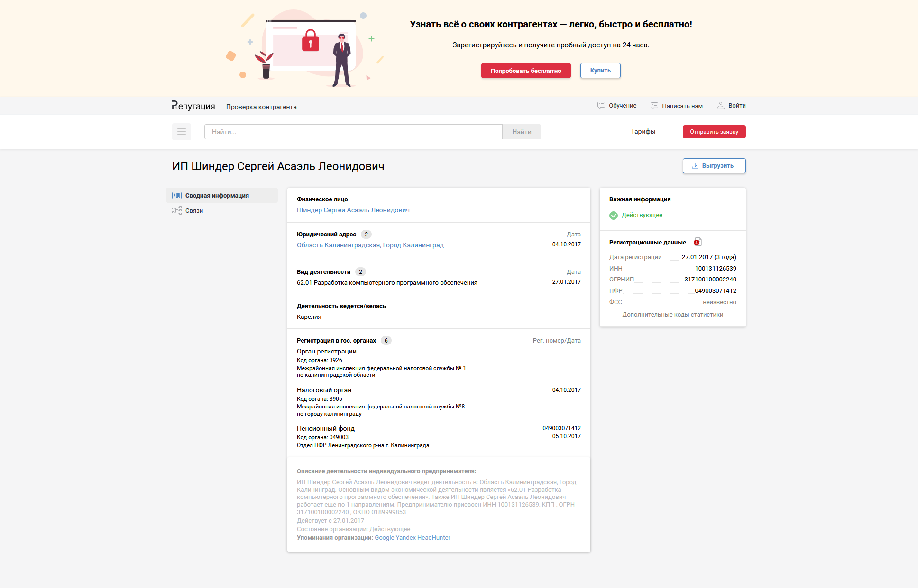Select the Сводная информация tab
Screen dimensions: 918x588
[x=217, y=195]
